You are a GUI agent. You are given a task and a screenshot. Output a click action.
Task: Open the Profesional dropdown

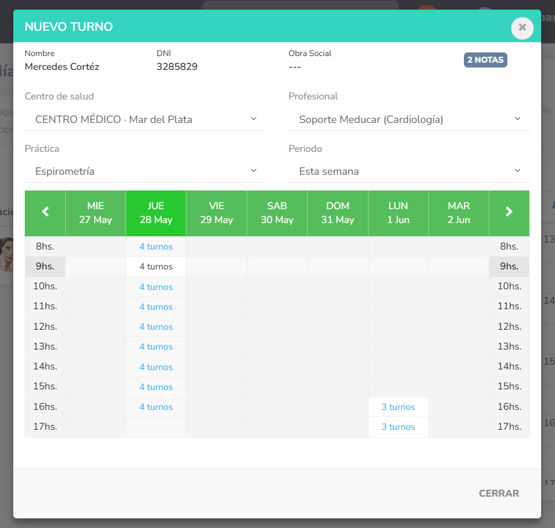point(409,119)
